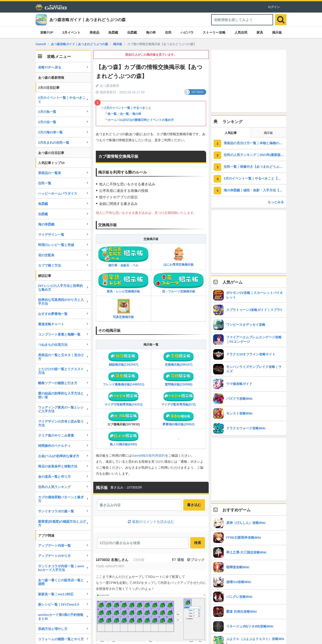Open the スプラトゥーン3 game icon
The image size is (322, 644).
pyautogui.click(x=218, y=310)
